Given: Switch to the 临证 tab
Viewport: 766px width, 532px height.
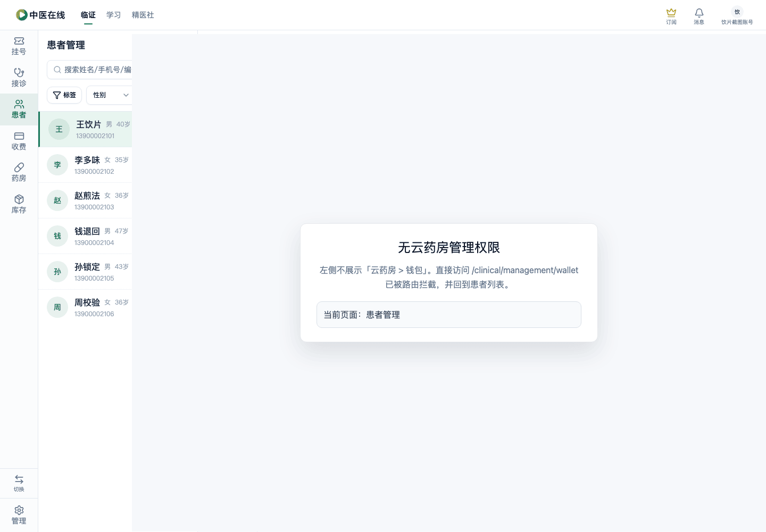Looking at the screenshot, I should (x=88, y=15).
